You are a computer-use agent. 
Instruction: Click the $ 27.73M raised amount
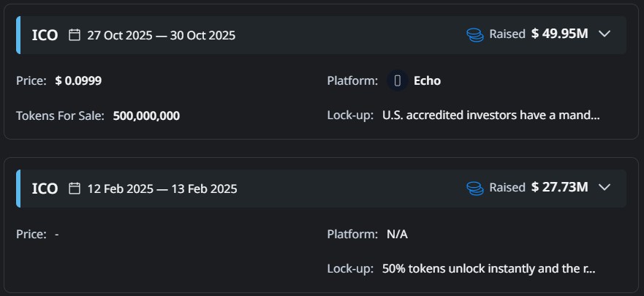(559, 187)
